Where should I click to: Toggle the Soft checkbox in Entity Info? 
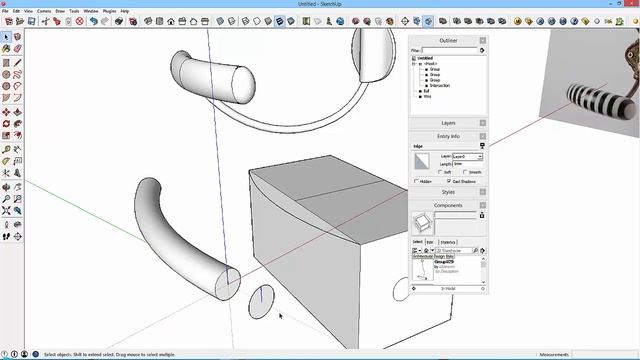pyautogui.click(x=440, y=172)
